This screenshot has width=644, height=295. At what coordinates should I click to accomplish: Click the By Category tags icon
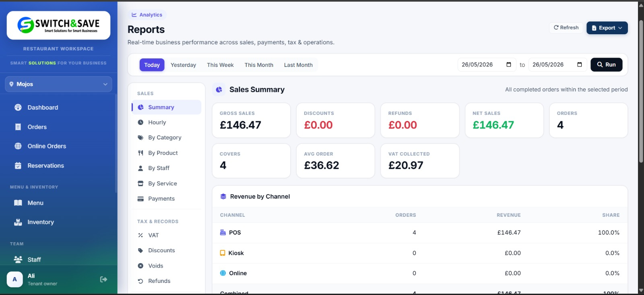[140, 137]
